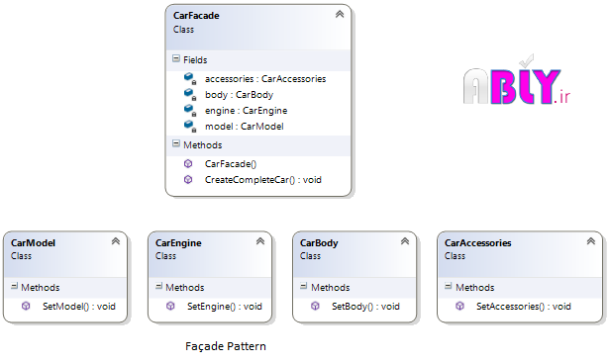This screenshot has width=610, height=364.
Task: Click the 'Façade Pattern' caption
Action: 226,346
